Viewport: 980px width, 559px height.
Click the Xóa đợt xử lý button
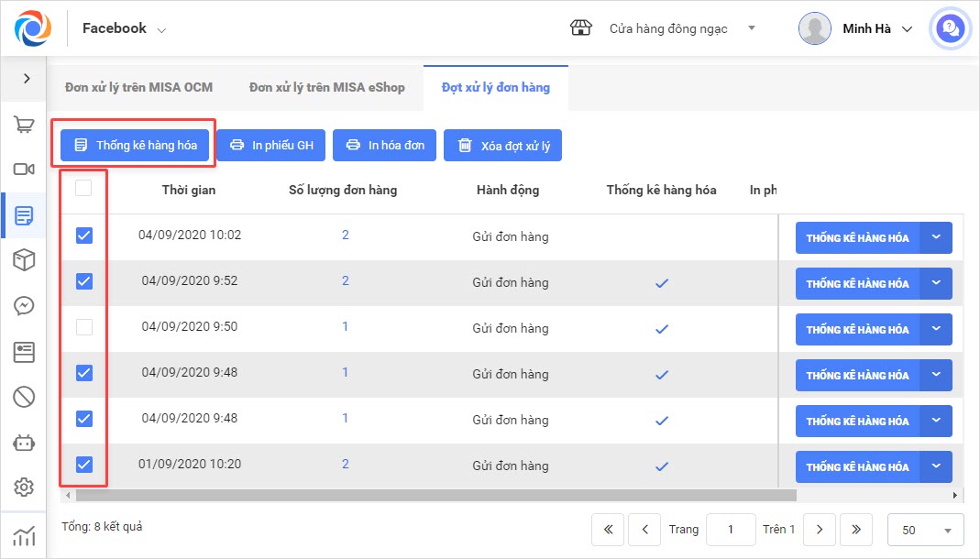(x=502, y=146)
